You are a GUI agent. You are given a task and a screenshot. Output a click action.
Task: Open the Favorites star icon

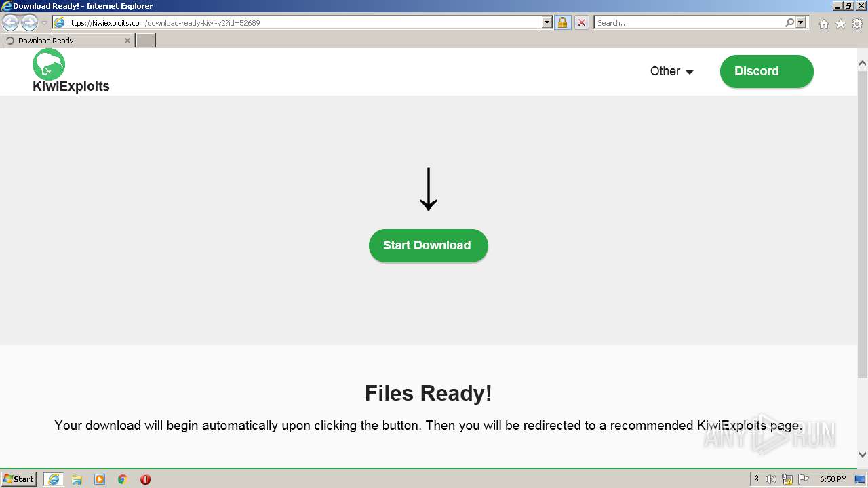coord(840,24)
